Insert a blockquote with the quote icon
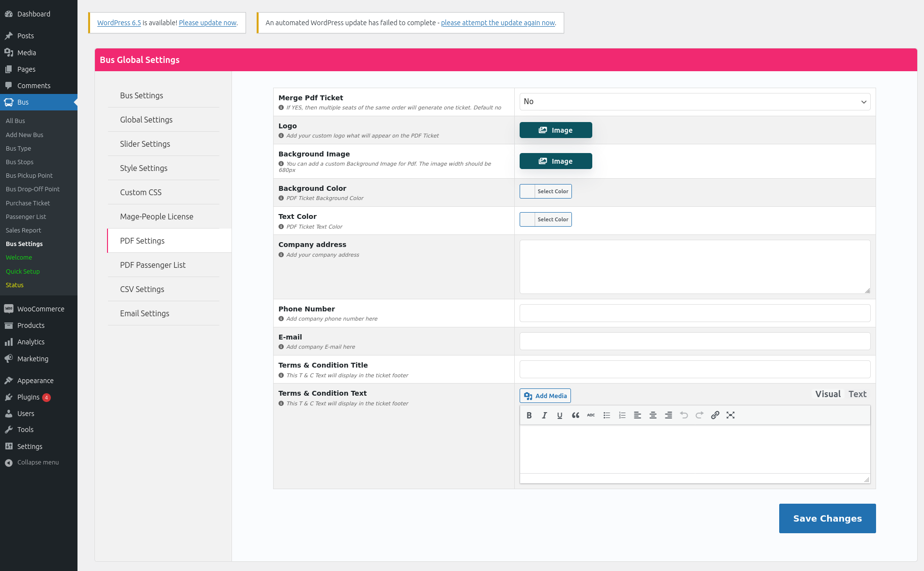 575,415
